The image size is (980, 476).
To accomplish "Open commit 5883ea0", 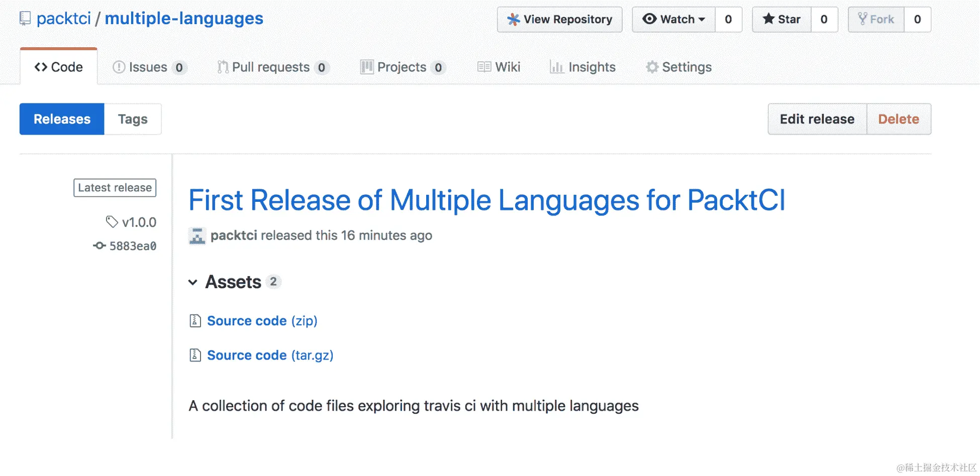I will coord(133,246).
